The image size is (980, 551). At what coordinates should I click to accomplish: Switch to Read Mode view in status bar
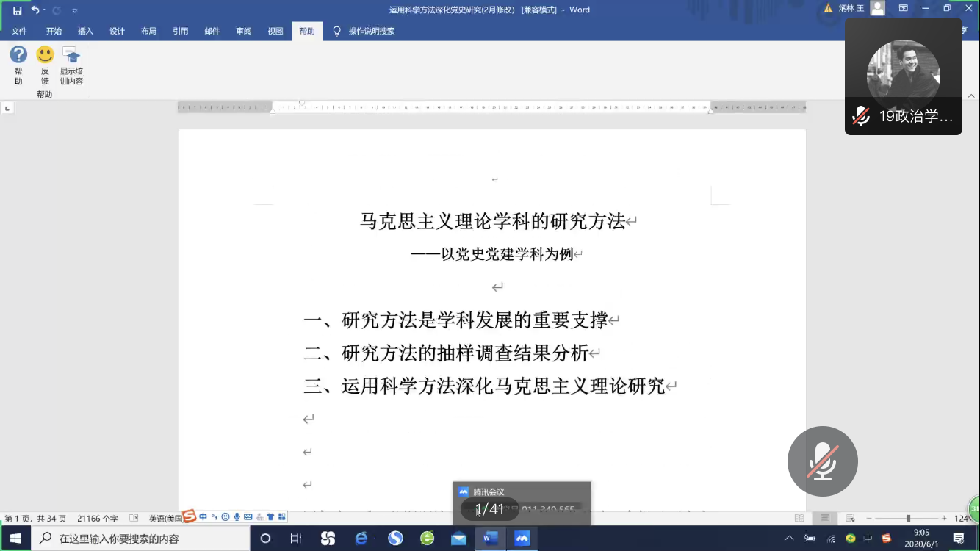click(799, 519)
